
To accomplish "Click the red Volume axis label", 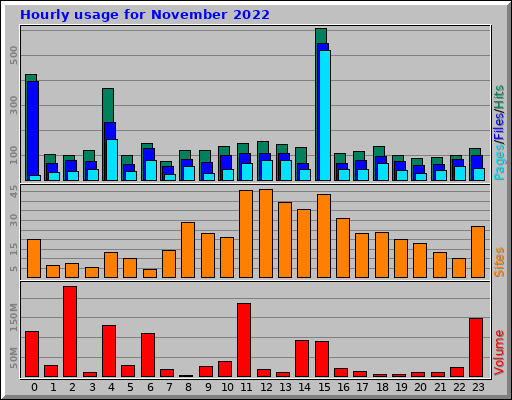I will (x=499, y=353).
